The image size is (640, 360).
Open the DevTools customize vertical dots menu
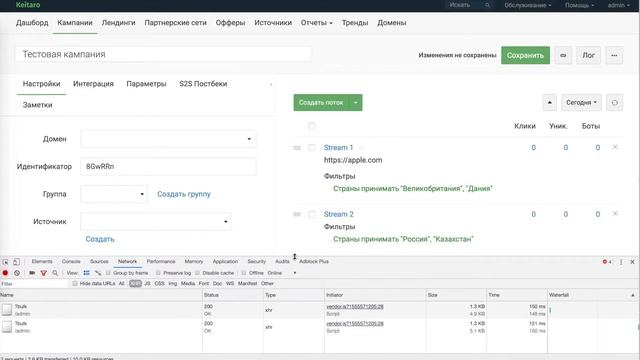621,262
